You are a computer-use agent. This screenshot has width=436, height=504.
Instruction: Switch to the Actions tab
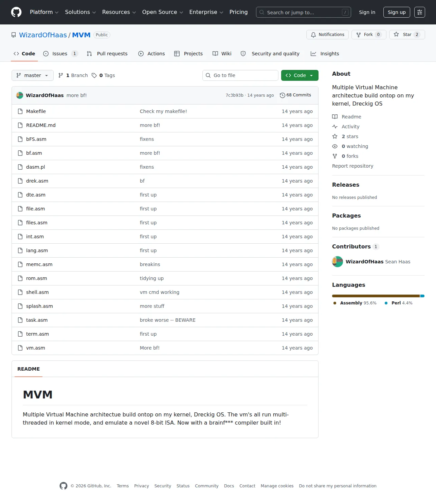coord(151,54)
